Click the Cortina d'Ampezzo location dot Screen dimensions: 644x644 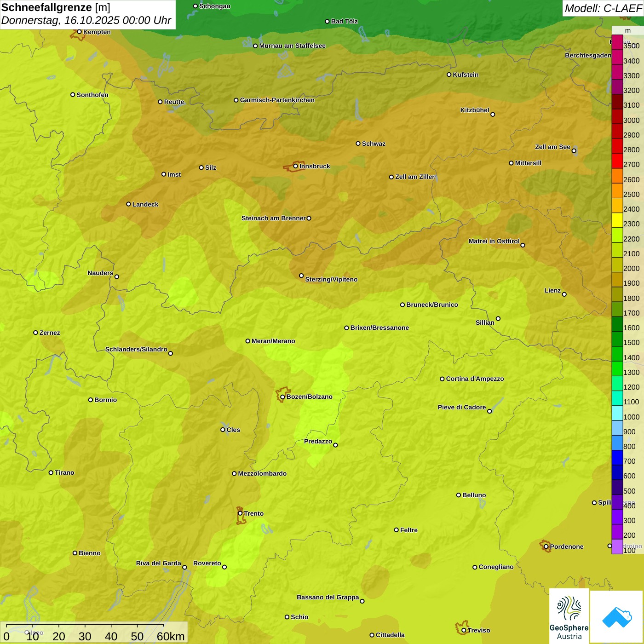442,379
